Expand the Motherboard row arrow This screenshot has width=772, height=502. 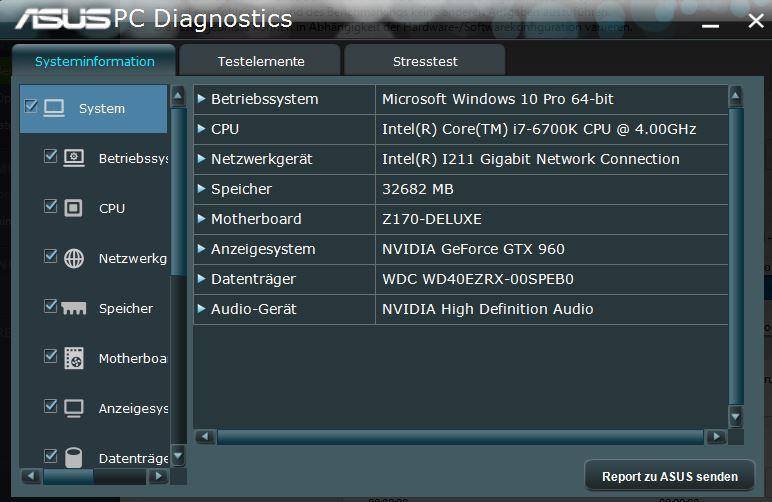pos(201,219)
